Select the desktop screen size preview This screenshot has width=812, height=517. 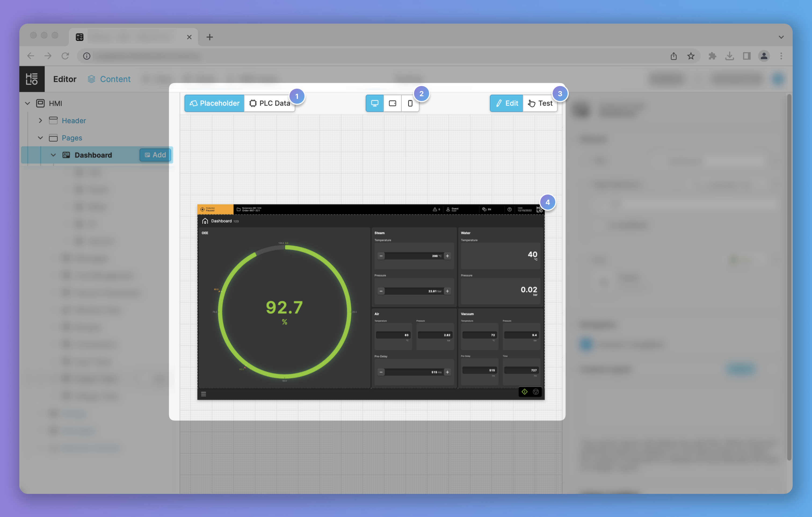point(375,103)
